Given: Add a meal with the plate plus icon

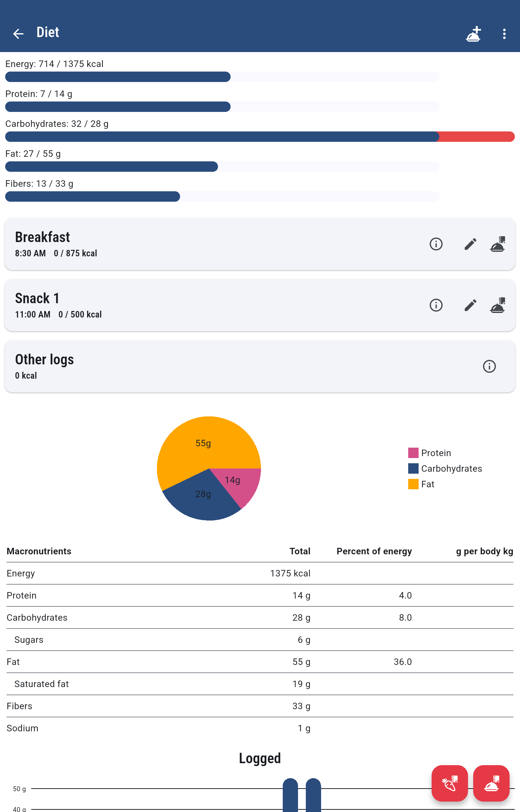Looking at the screenshot, I should [x=473, y=34].
